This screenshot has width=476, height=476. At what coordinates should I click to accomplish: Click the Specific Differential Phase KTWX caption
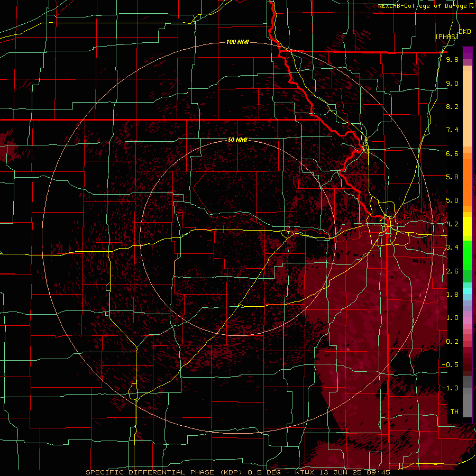[x=237, y=472]
